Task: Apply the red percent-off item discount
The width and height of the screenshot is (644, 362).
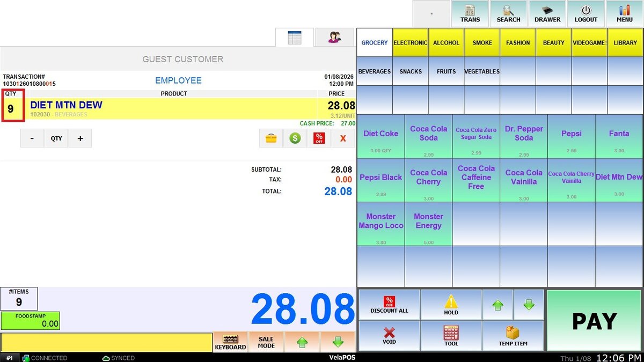Action: pyautogui.click(x=319, y=138)
